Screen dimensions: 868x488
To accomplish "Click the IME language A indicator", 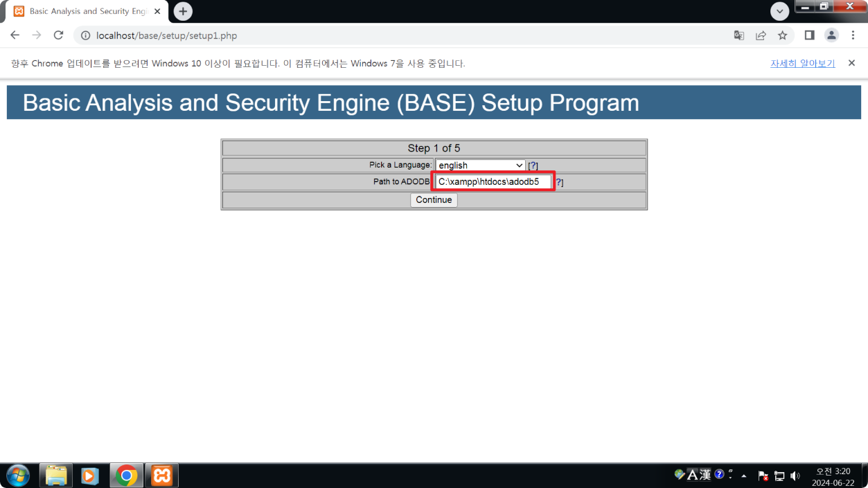I will click(692, 475).
